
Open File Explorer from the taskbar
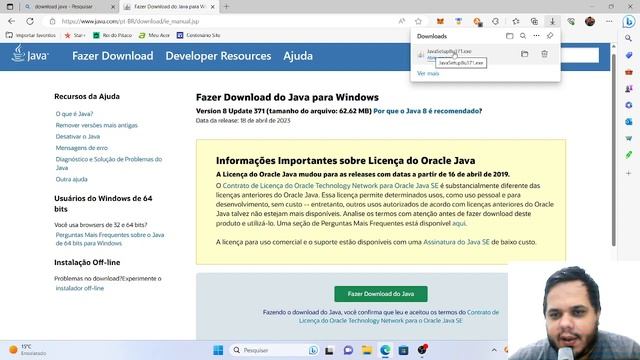pos(367,350)
